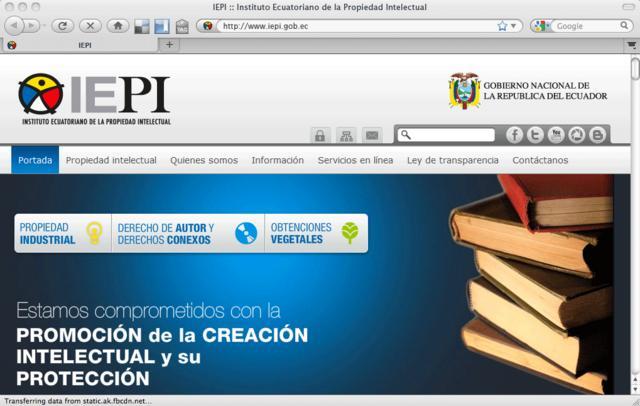Reload the page with the refresh button
Screen dimensions: 640x406
62,26
